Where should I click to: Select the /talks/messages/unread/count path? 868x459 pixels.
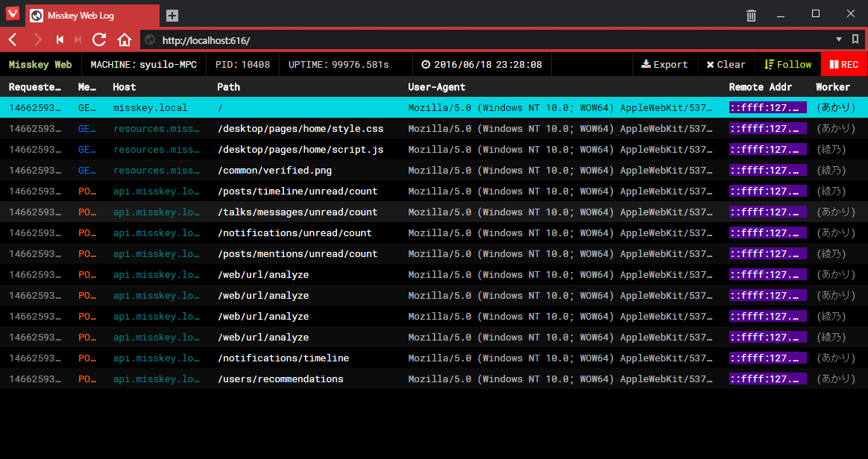(x=298, y=212)
